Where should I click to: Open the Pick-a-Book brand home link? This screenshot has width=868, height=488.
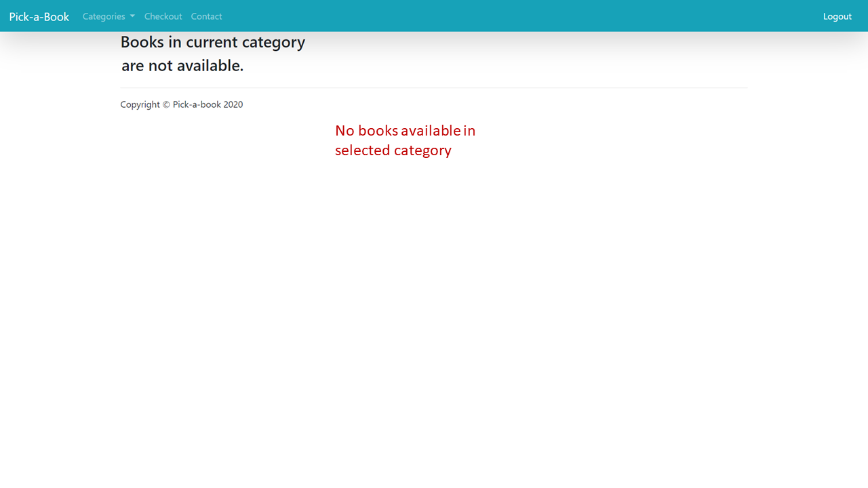pos(39,16)
